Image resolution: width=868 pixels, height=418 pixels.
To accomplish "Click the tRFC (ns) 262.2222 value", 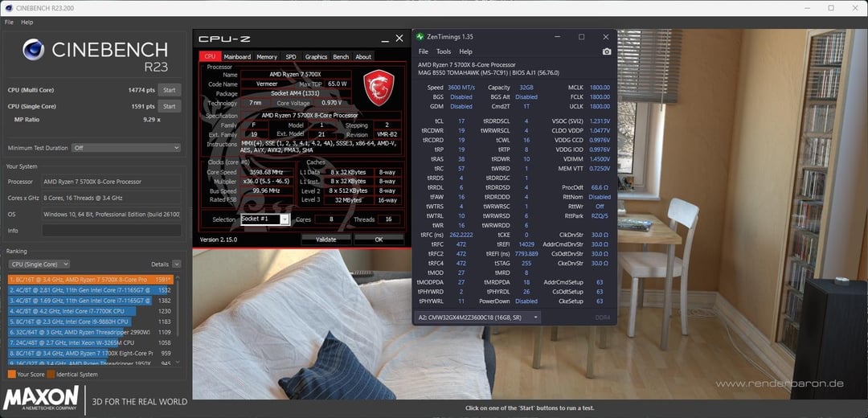I will point(461,235).
